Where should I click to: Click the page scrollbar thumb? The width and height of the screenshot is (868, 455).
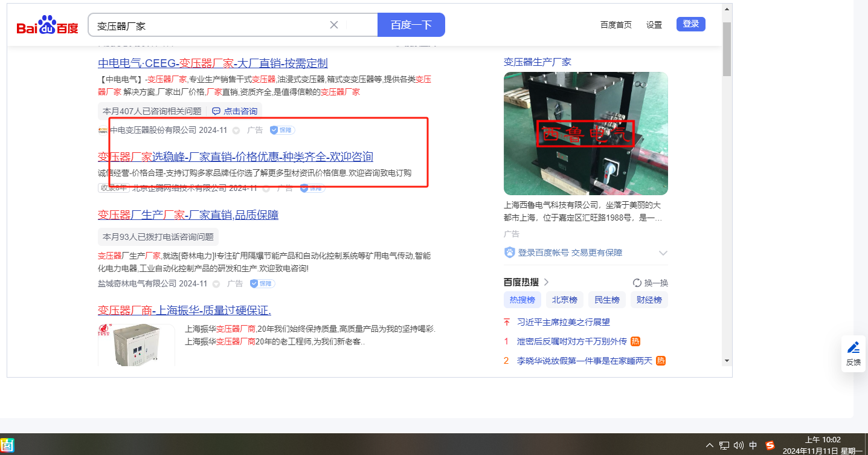tap(727, 49)
